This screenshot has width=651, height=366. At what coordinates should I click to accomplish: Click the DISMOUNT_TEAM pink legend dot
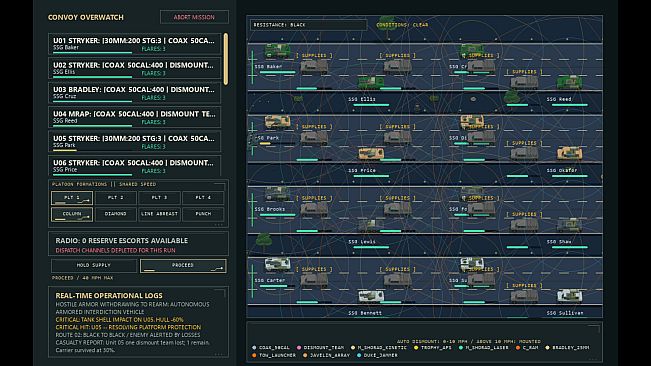pos(299,348)
